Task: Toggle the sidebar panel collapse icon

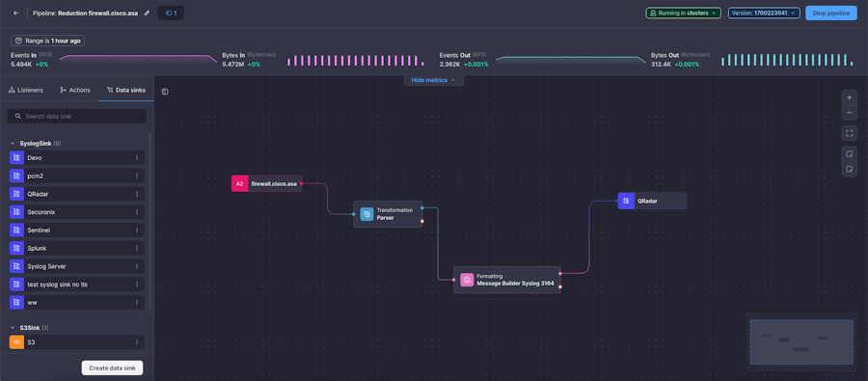Action: click(x=165, y=92)
